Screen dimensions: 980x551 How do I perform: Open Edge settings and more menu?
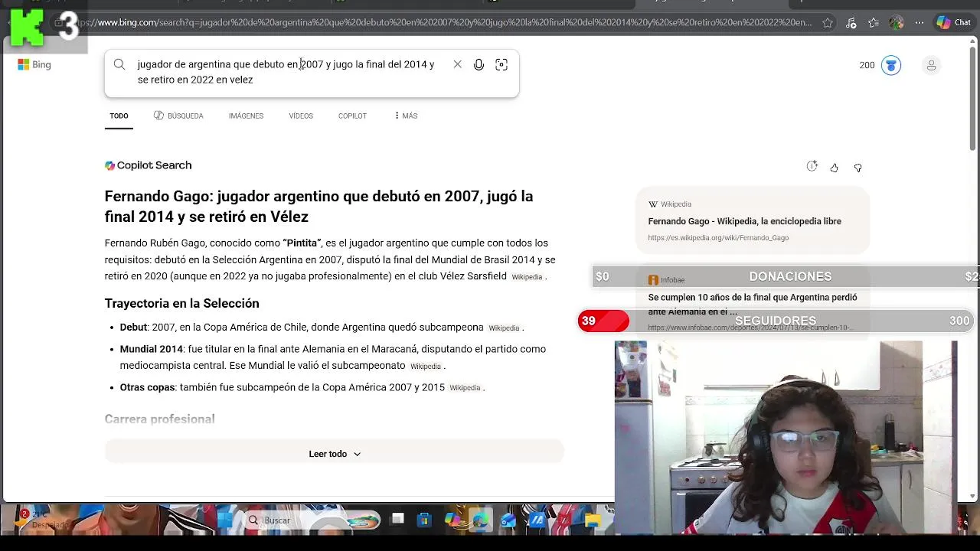click(920, 23)
